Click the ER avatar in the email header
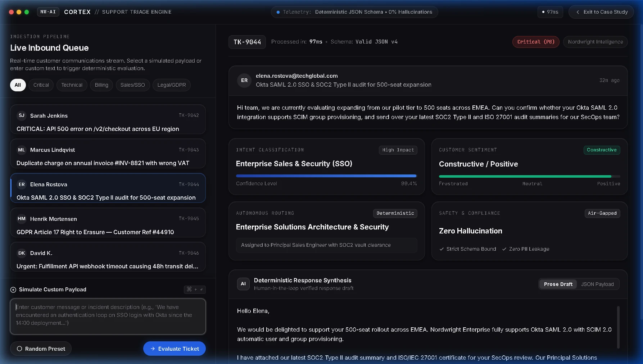The width and height of the screenshot is (643, 364). (244, 81)
